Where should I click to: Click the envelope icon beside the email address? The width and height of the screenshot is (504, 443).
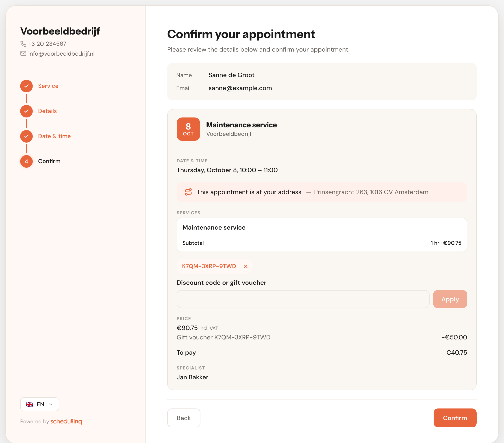pos(23,54)
